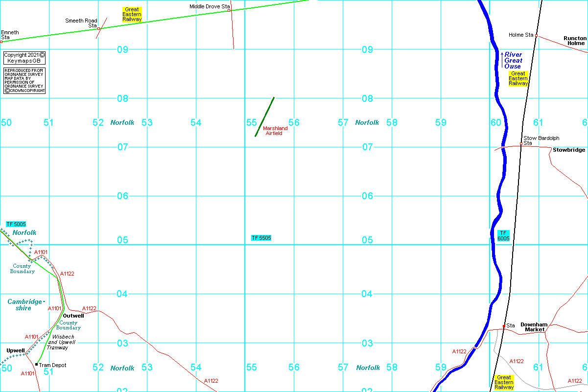Open the TF 5005 map tile link
The height and width of the screenshot is (392, 588).
point(16,224)
